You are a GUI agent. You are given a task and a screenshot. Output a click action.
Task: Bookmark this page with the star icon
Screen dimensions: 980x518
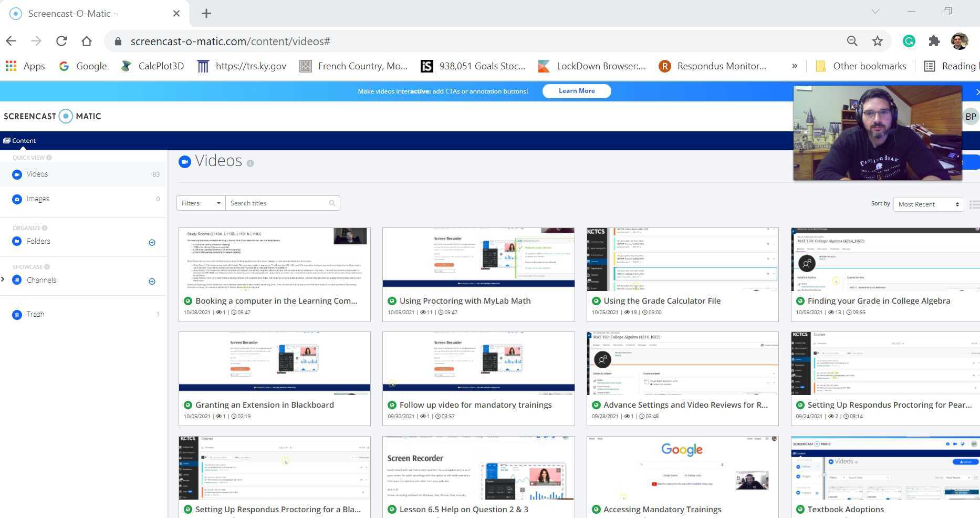(x=877, y=41)
